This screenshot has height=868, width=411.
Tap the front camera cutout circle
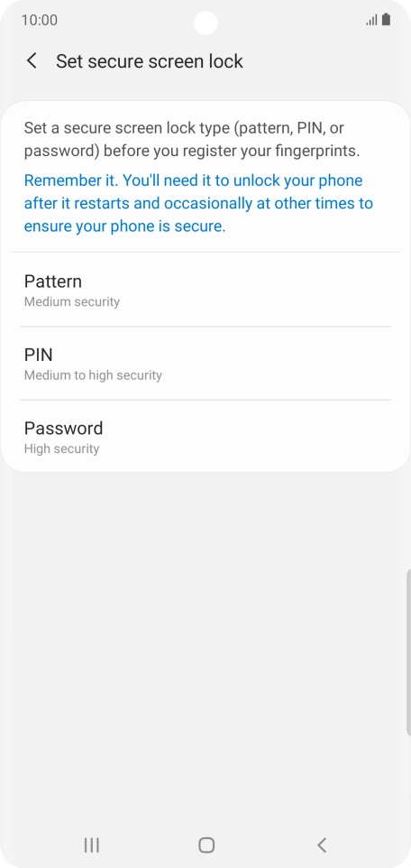(x=205, y=23)
